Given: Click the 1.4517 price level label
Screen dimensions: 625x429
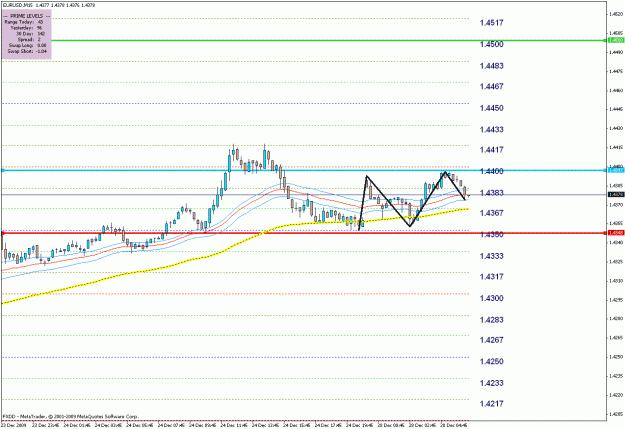Looking at the screenshot, I should pos(491,23).
